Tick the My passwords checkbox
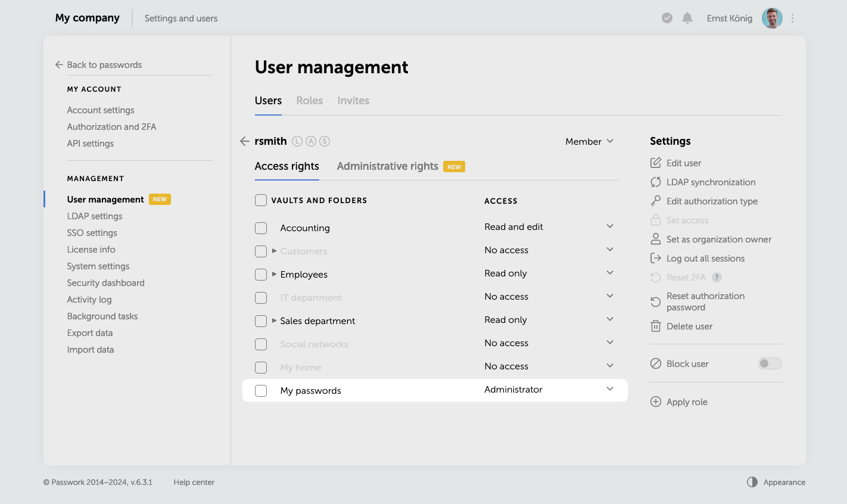This screenshot has height=504, width=847. 261,391
